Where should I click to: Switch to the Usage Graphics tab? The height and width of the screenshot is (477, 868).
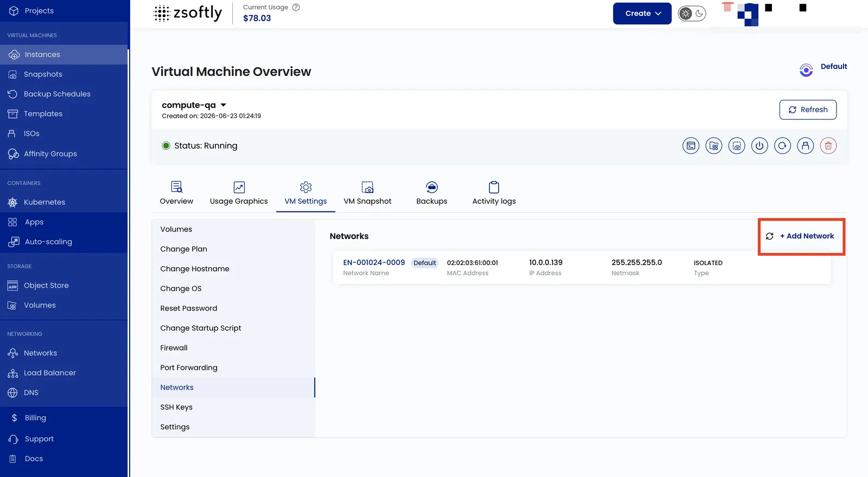(239, 194)
